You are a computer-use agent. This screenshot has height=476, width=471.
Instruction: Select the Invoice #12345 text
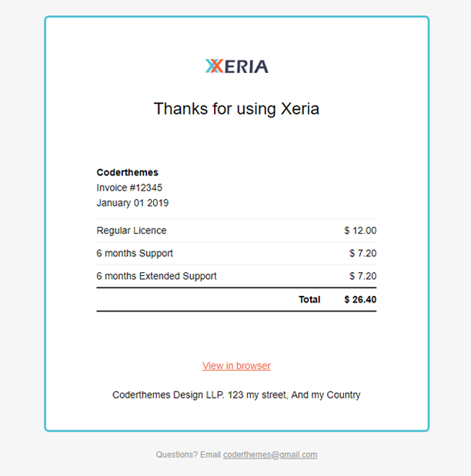(x=129, y=188)
